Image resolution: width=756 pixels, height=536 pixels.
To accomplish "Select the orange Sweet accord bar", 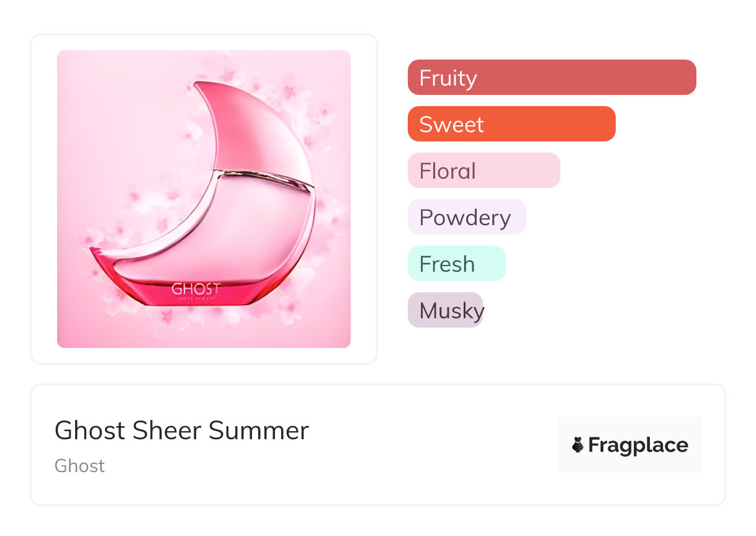I will point(511,124).
